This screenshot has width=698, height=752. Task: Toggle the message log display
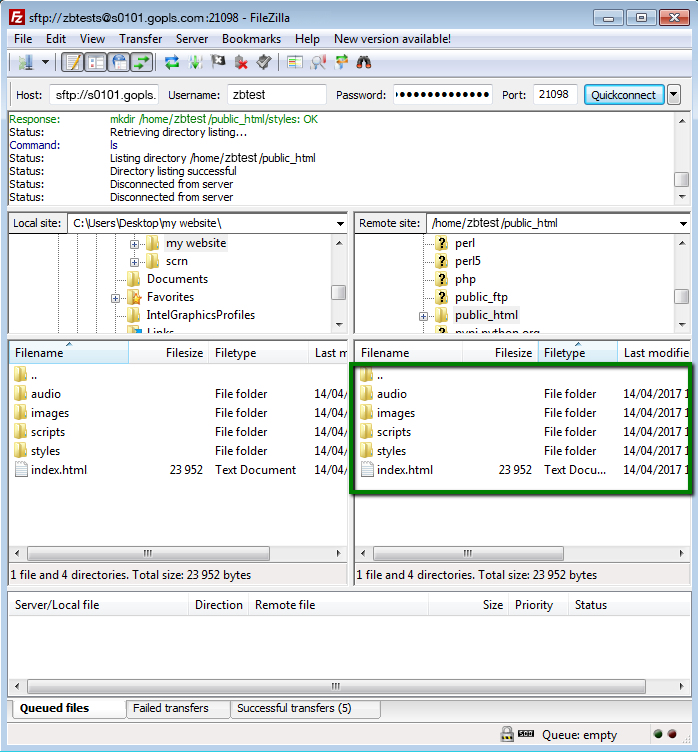(73, 62)
